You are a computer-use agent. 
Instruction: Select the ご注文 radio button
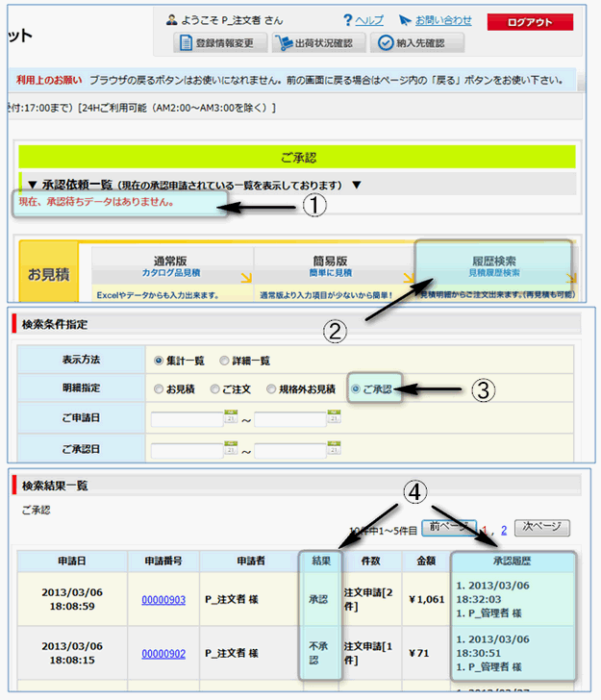pos(214,388)
